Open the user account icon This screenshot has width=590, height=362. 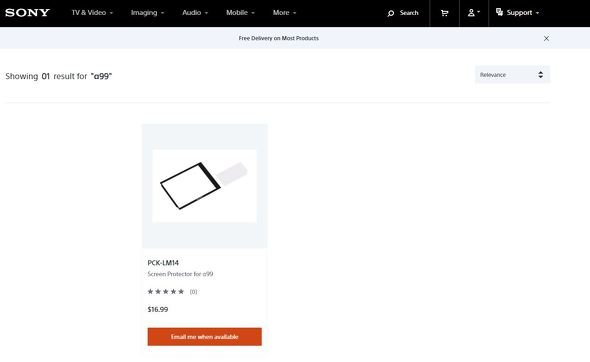pos(473,13)
